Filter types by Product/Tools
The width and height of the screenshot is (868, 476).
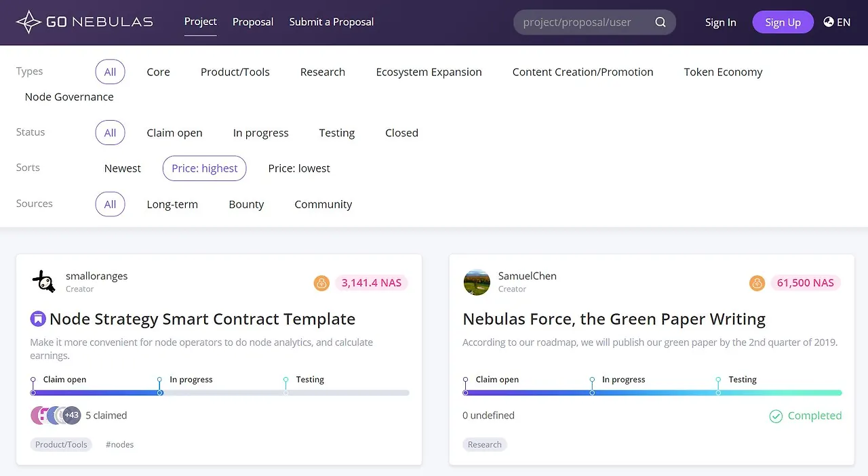point(235,72)
